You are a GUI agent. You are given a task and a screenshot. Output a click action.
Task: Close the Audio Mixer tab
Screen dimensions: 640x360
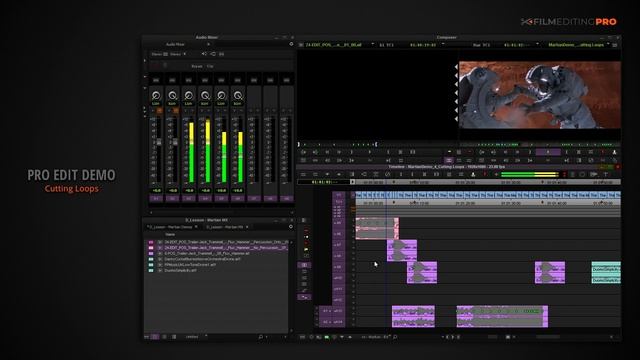click(x=208, y=44)
